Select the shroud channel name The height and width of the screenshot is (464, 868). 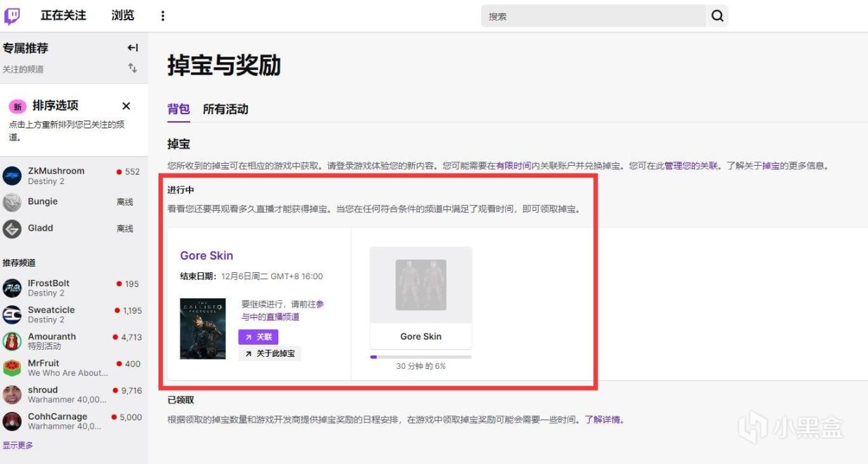pyautogui.click(x=43, y=390)
